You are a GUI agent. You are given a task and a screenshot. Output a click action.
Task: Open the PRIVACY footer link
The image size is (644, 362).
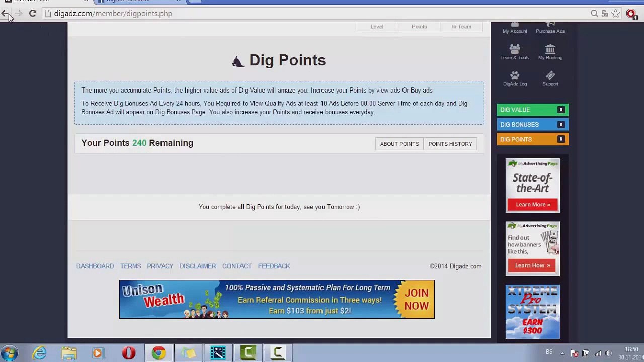point(160,266)
